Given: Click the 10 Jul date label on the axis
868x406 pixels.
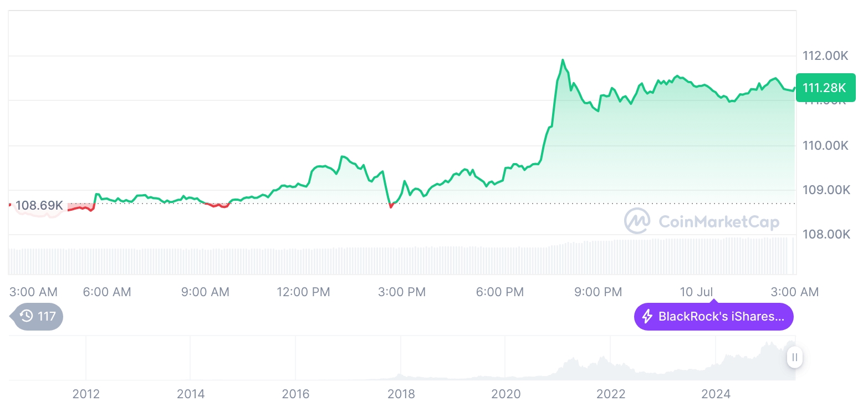Looking at the screenshot, I should (x=696, y=292).
